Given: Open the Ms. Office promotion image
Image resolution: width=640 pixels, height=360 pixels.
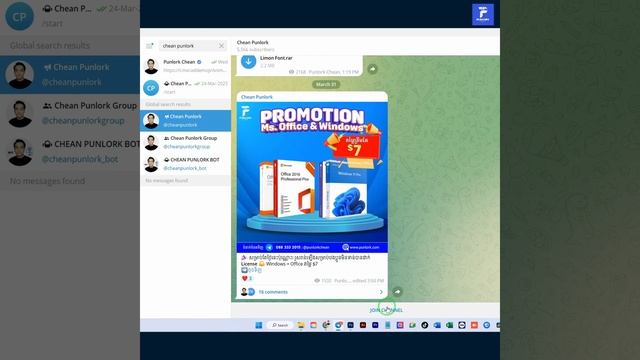Looking at the screenshot, I should 312,177.
